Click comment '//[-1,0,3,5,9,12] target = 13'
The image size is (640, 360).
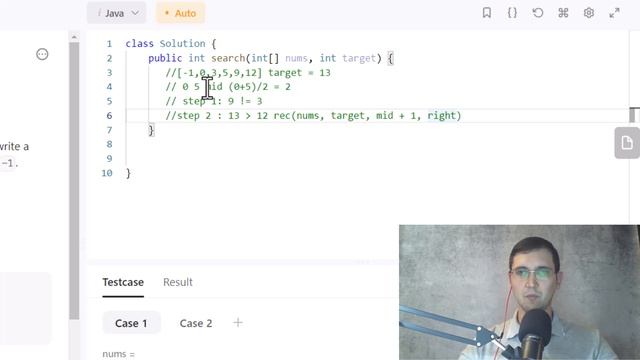248,73
